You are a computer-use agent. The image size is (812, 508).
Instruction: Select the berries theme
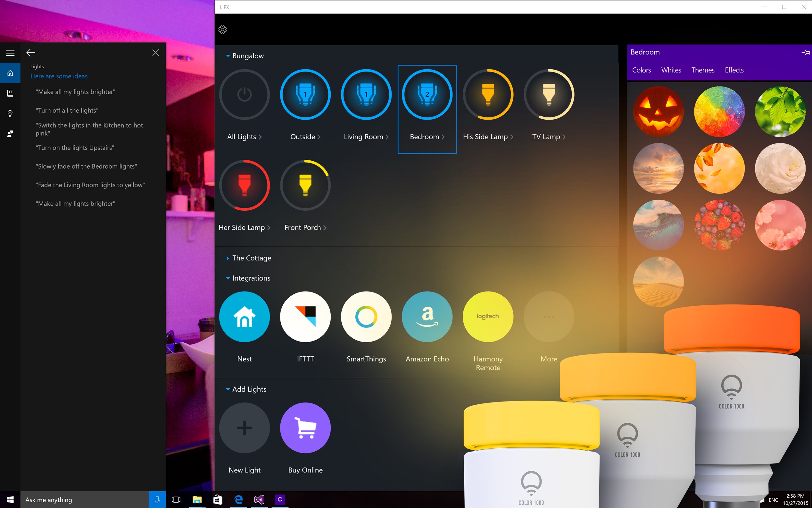click(719, 225)
